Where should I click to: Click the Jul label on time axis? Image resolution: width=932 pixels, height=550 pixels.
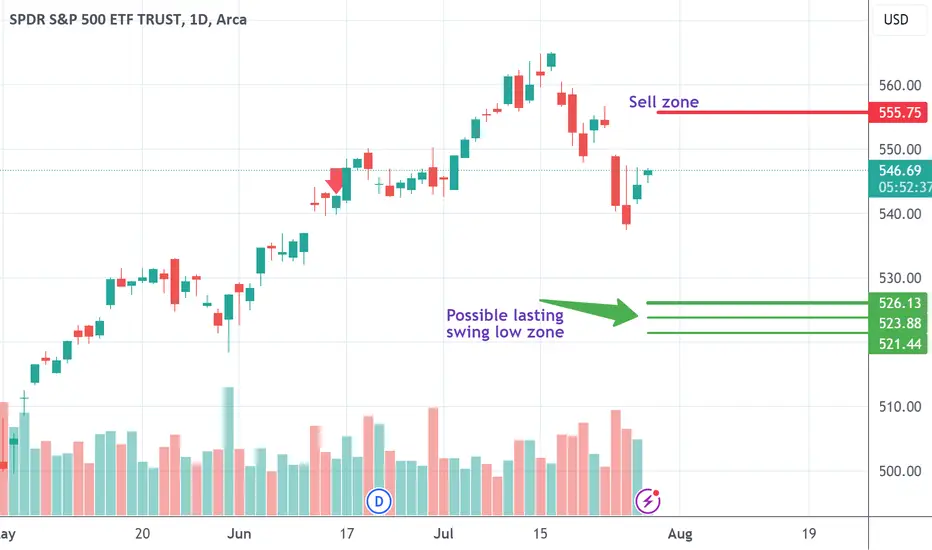click(443, 534)
